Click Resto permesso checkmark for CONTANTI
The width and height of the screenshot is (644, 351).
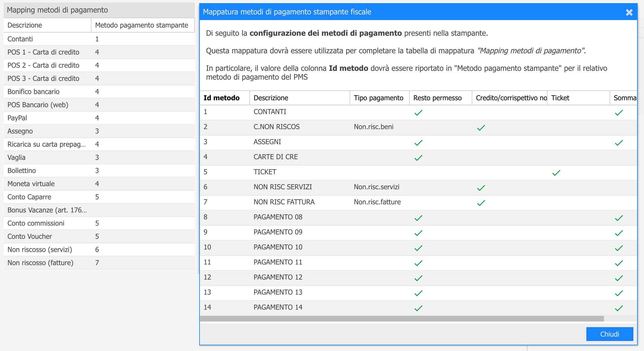(x=418, y=113)
